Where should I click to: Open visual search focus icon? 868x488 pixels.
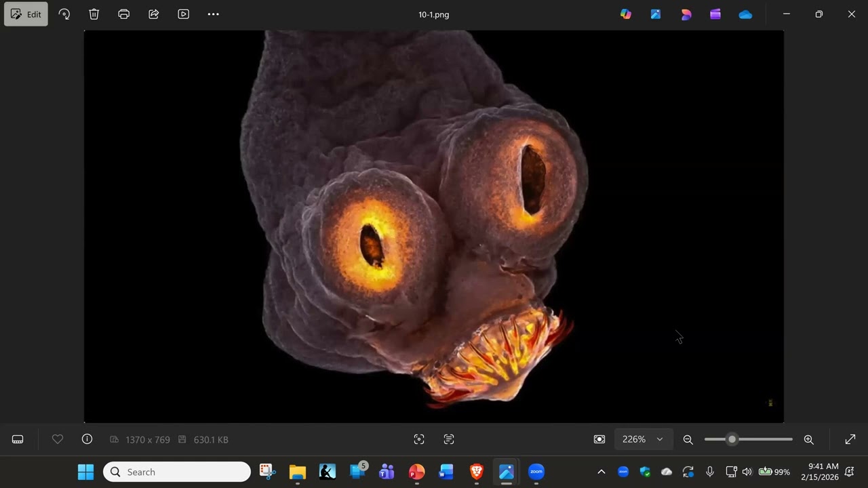(419, 439)
